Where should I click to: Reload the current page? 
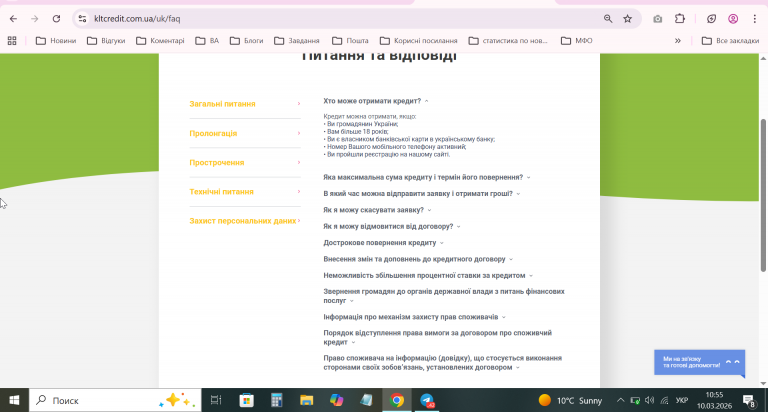click(x=56, y=19)
